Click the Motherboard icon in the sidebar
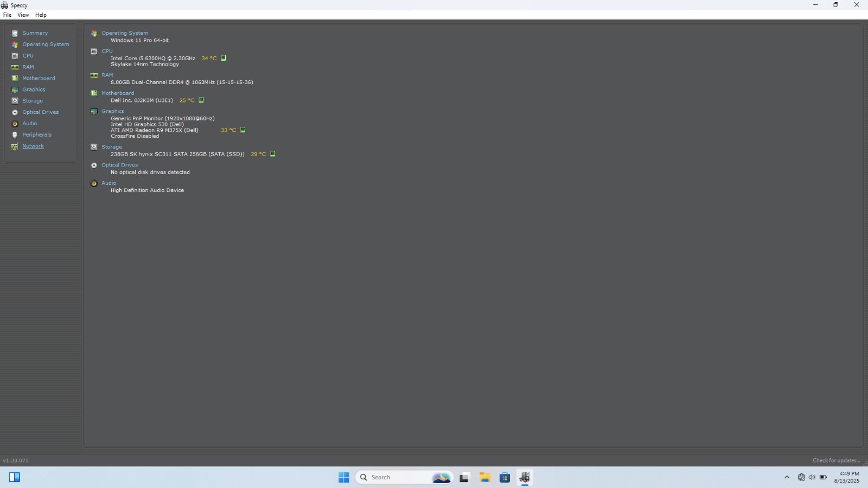This screenshot has height=488, width=868. (x=15, y=78)
